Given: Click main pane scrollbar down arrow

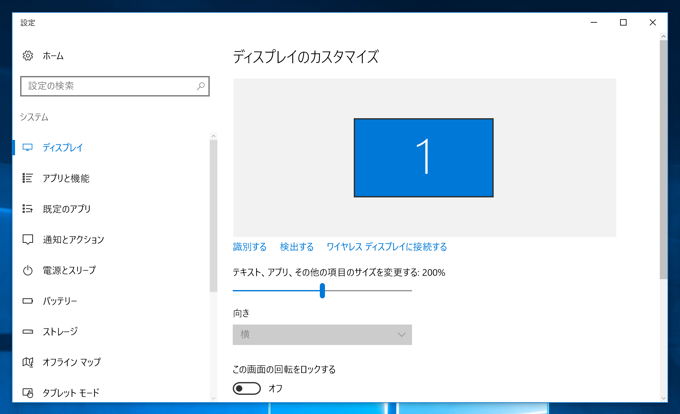Looking at the screenshot, I should pos(664,398).
